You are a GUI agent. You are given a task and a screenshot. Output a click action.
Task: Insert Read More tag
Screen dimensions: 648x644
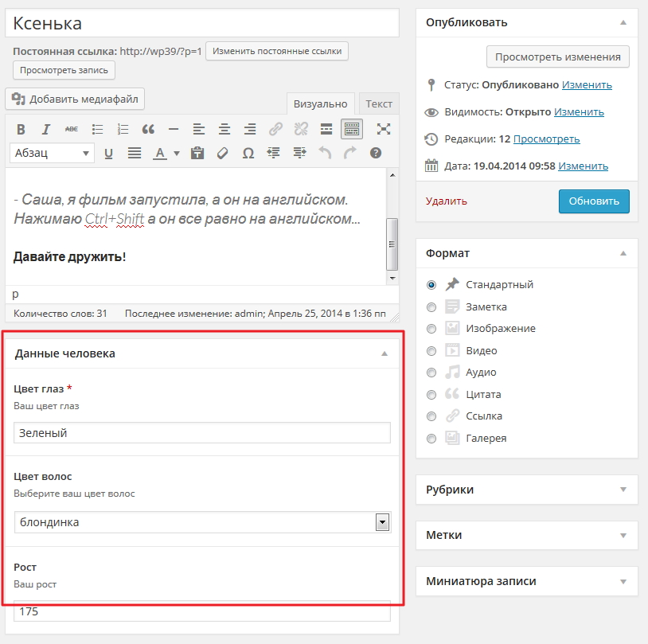tap(326, 130)
